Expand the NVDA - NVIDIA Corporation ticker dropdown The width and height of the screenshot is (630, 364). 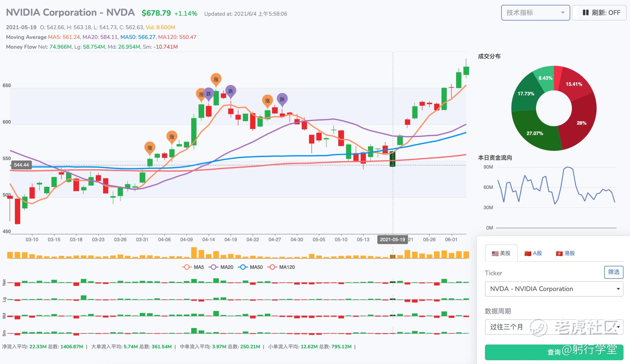[554, 289]
